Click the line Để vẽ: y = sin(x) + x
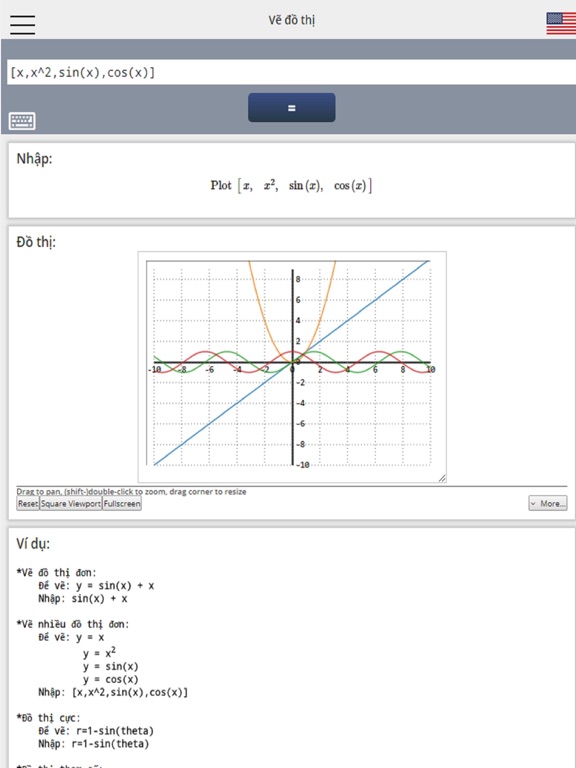This screenshot has height=768, width=576. click(x=96, y=586)
